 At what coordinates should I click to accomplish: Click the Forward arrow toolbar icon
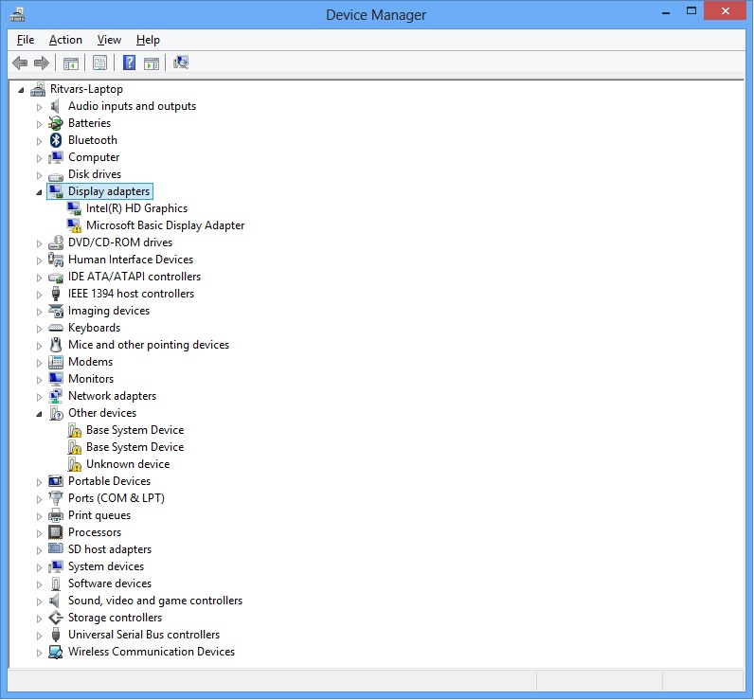(x=42, y=63)
